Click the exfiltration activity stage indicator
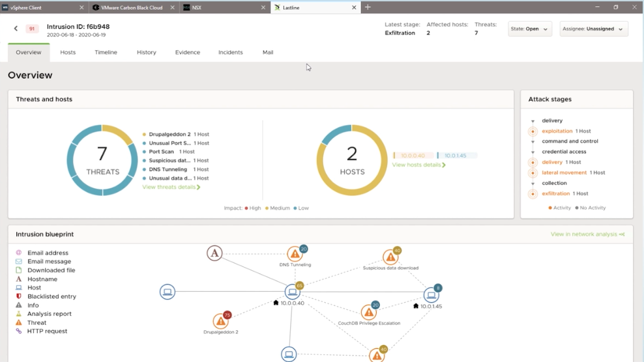 (533, 194)
